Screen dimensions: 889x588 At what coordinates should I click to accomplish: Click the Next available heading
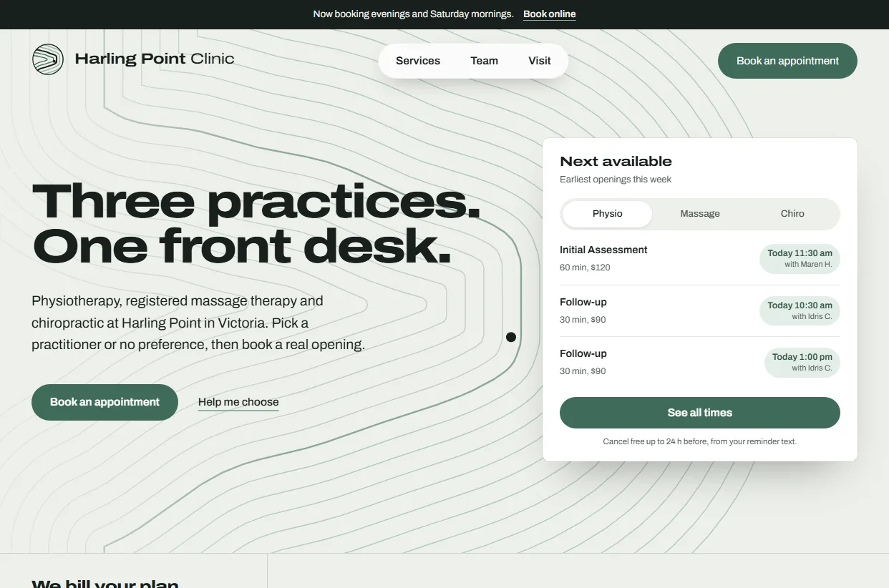tap(616, 161)
